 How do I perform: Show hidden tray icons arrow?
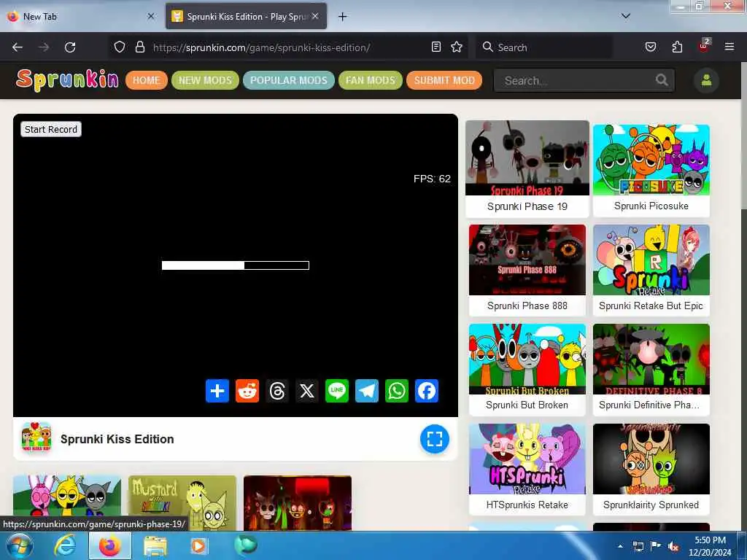[x=620, y=546]
